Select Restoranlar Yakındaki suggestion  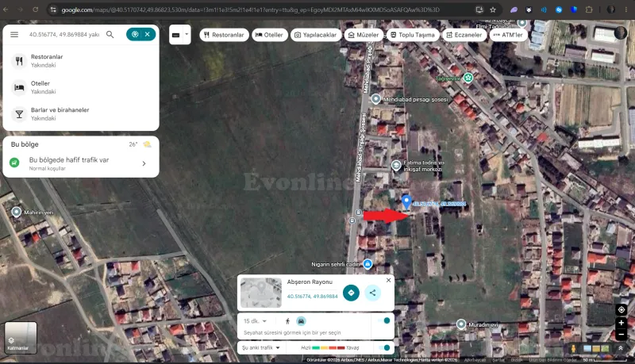point(81,60)
